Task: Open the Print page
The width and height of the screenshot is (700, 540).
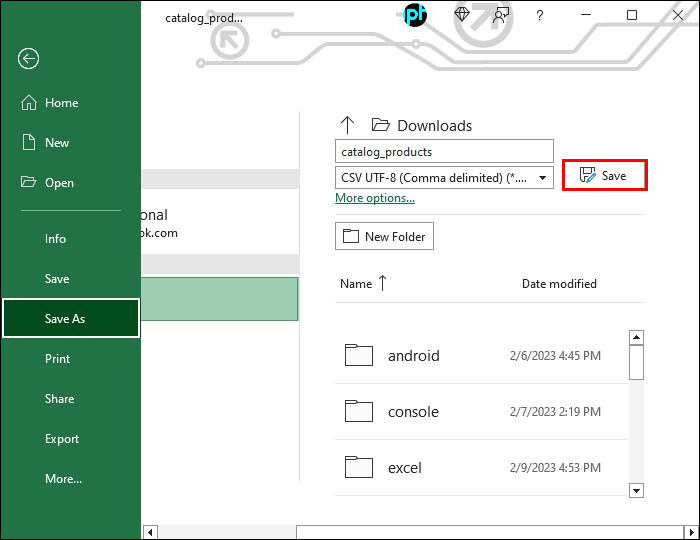Action: click(58, 359)
